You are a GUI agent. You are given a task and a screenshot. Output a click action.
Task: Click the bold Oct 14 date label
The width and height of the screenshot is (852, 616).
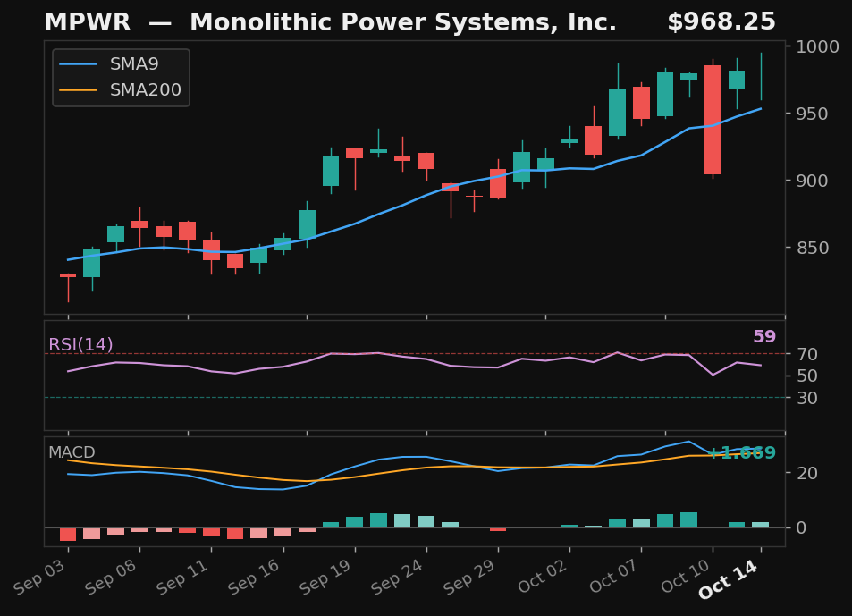(x=728, y=579)
